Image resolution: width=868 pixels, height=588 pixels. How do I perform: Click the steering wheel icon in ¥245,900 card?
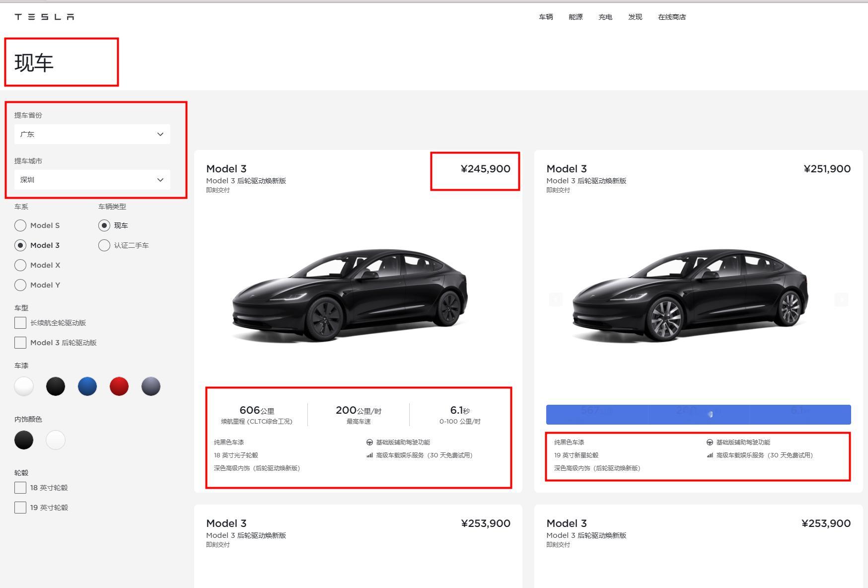point(369,442)
